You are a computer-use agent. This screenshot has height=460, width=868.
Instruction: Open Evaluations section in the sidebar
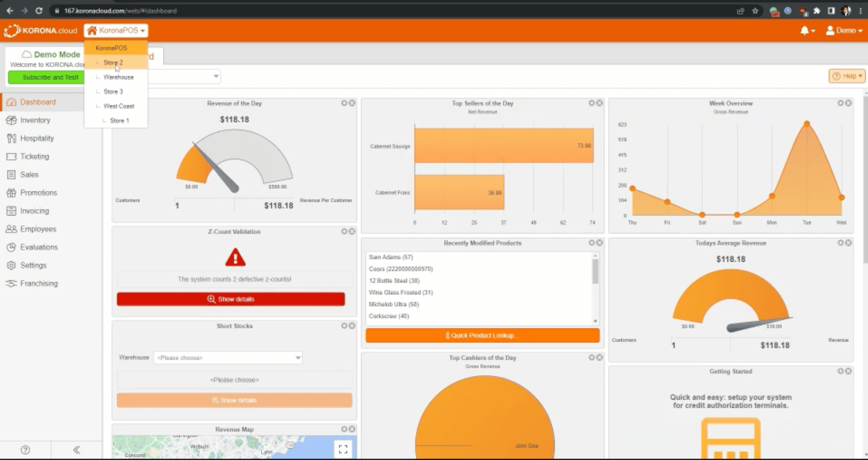point(39,247)
